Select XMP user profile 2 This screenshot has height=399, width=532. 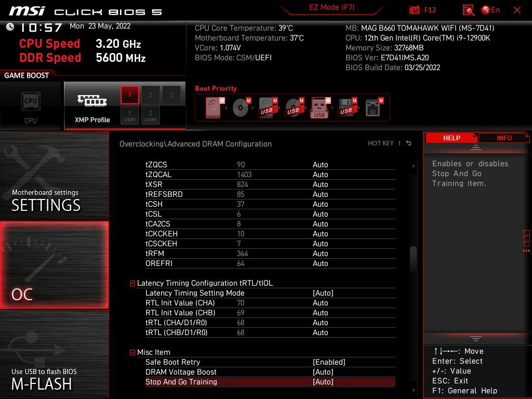pos(150,115)
